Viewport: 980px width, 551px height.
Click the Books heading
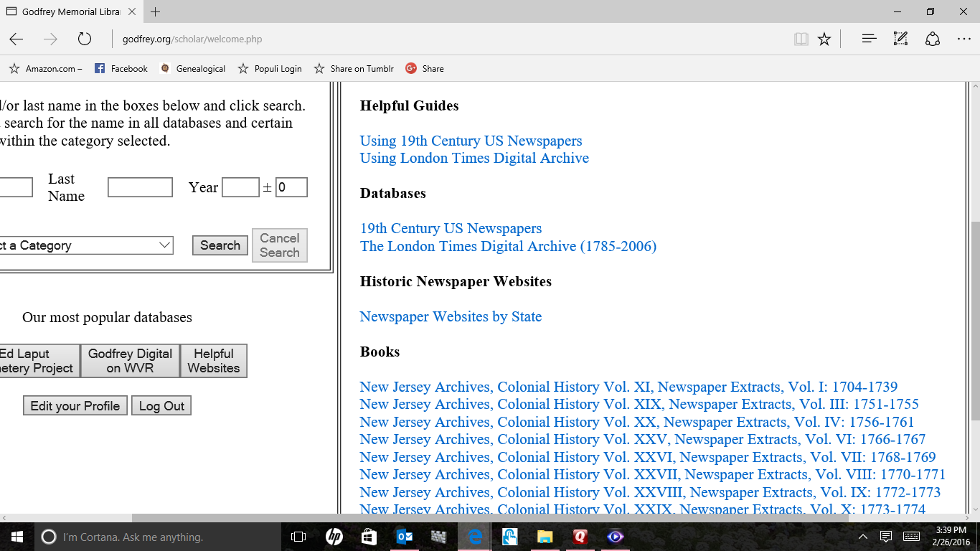380,352
